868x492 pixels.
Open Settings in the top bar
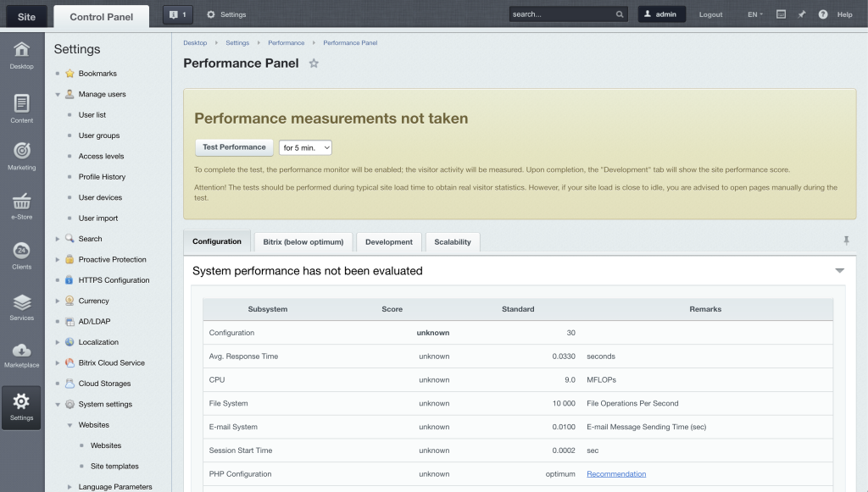(x=226, y=14)
